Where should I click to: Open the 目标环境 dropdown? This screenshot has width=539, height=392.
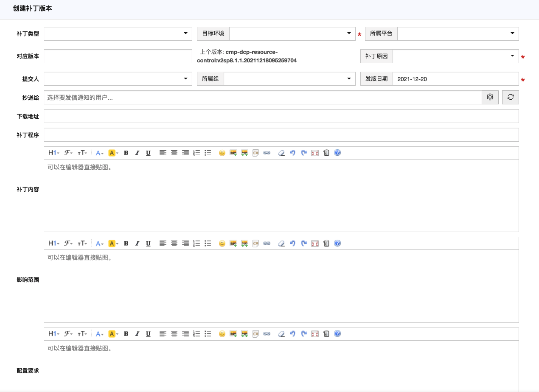point(292,34)
